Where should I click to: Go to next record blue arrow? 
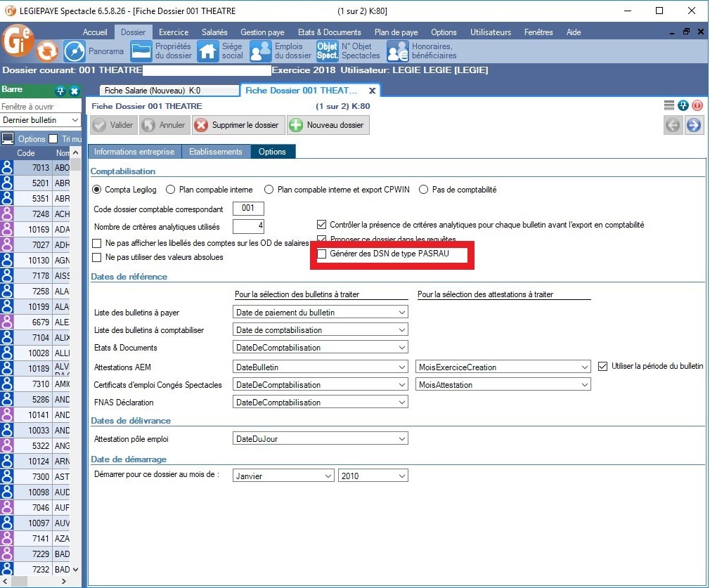[694, 125]
